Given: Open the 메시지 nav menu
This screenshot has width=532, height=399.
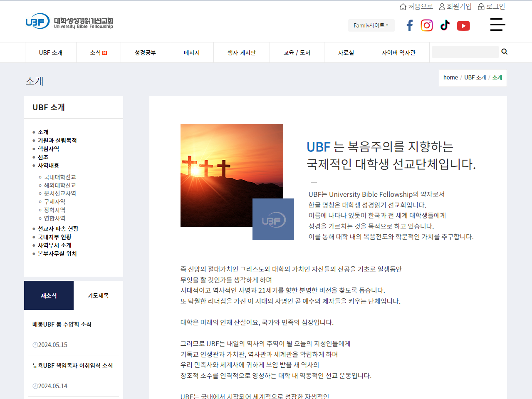Looking at the screenshot, I should click(x=192, y=53).
